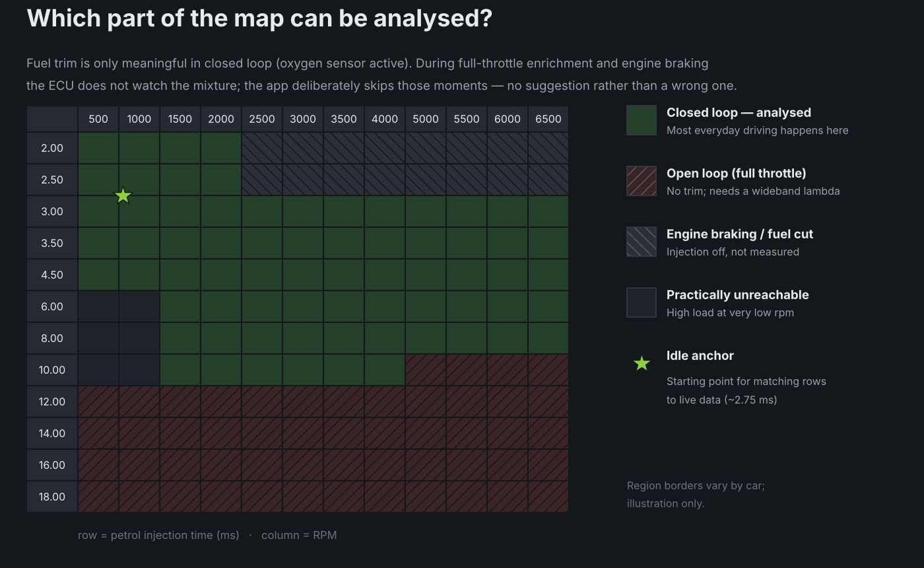Viewport: 924px width, 568px height.
Task: Click the 6.00 ms row header
Action: pyautogui.click(x=52, y=306)
